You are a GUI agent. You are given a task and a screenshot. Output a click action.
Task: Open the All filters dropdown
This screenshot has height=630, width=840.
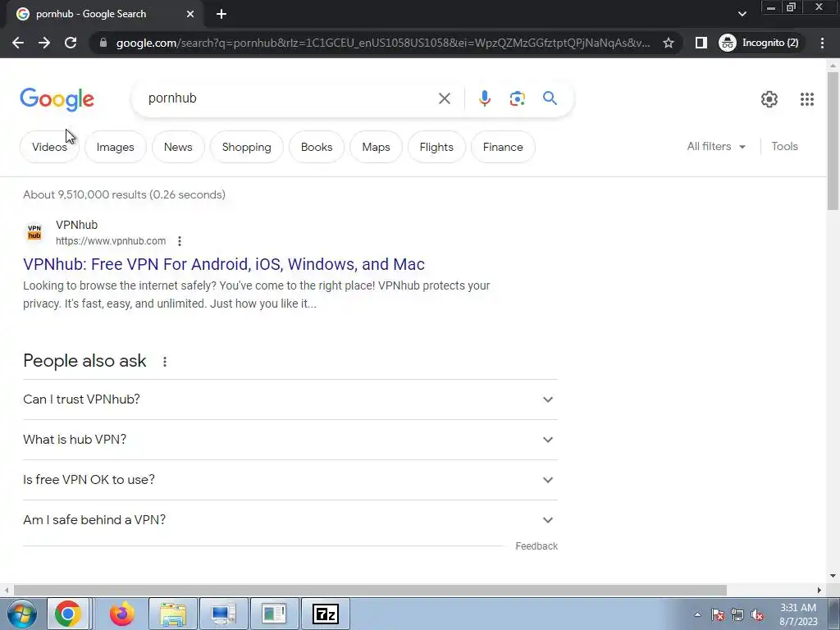[x=716, y=146]
